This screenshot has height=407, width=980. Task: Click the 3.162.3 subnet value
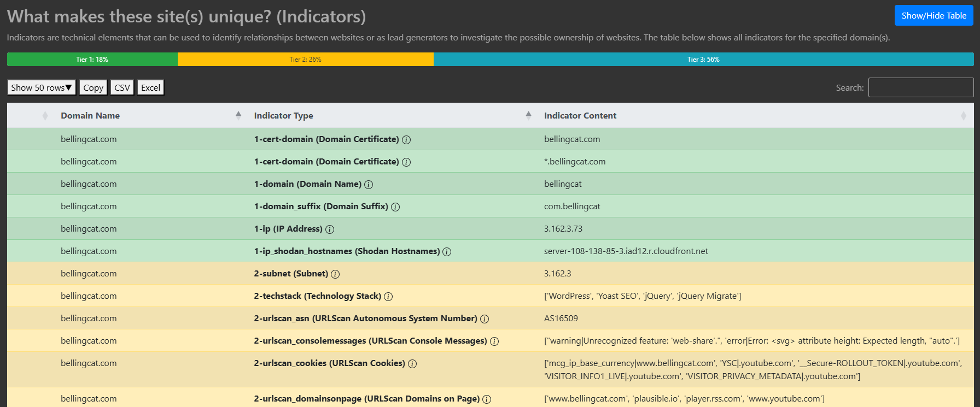tap(558, 274)
